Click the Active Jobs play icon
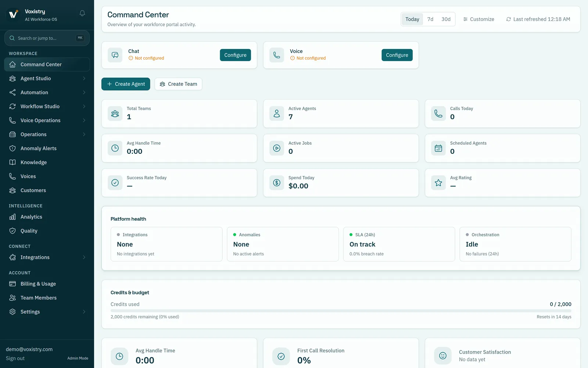 (277, 148)
